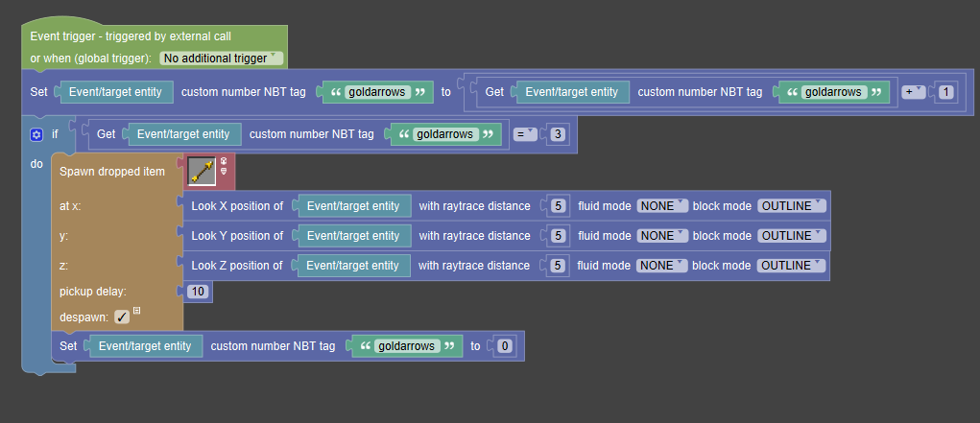Toggle the despawn checkbox

[x=122, y=317]
